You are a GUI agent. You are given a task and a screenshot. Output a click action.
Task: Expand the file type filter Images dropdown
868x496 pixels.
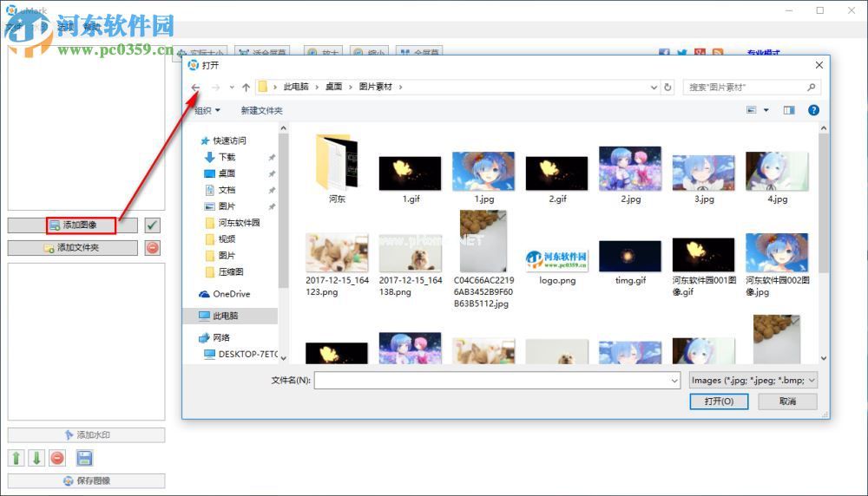pos(753,380)
